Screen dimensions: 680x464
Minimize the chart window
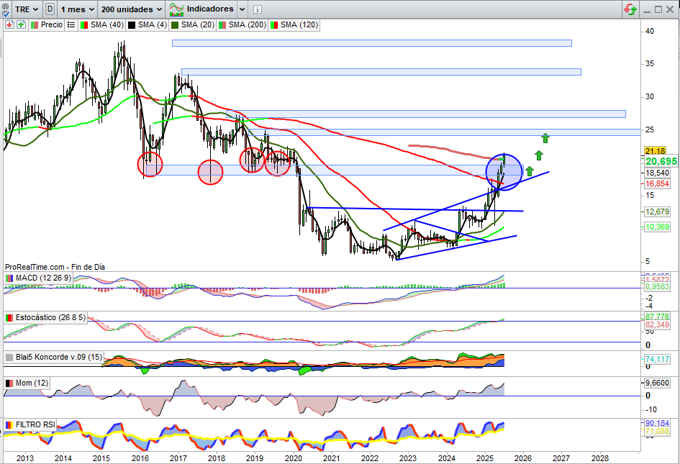pyautogui.click(x=647, y=10)
